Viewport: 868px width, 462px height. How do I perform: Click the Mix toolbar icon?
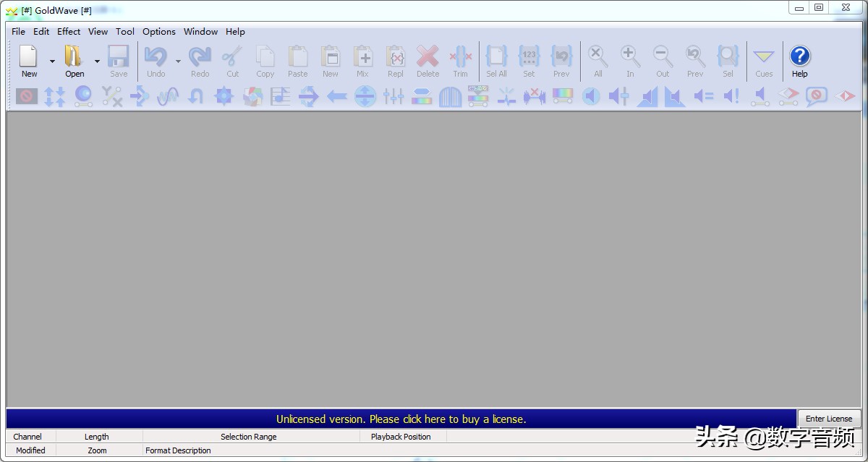pyautogui.click(x=362, y=61)
